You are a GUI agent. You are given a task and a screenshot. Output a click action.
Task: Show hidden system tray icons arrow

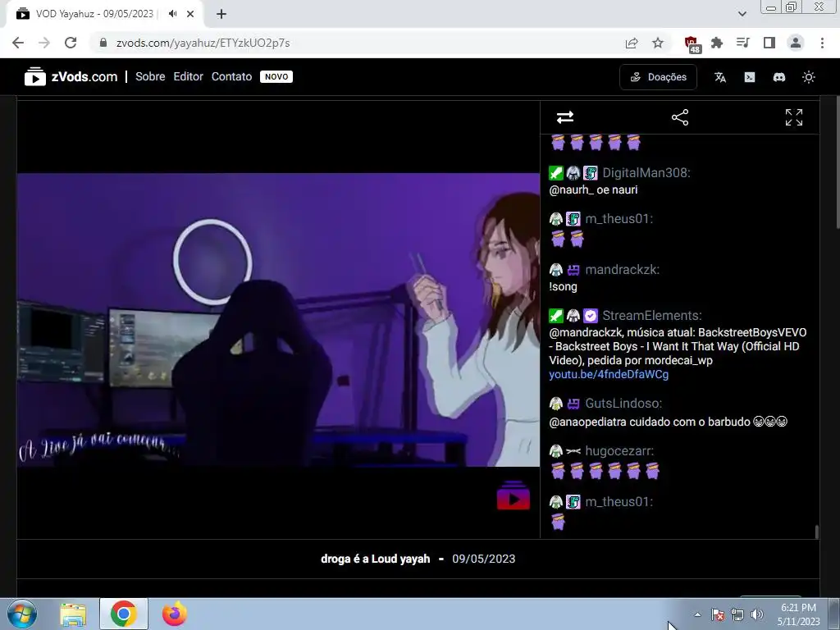(x=697, y=614)
